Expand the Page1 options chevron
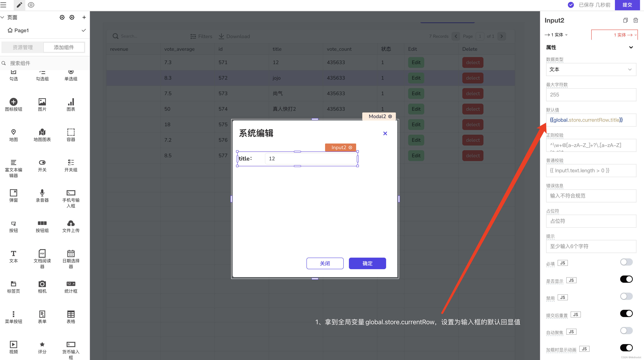 84,30
